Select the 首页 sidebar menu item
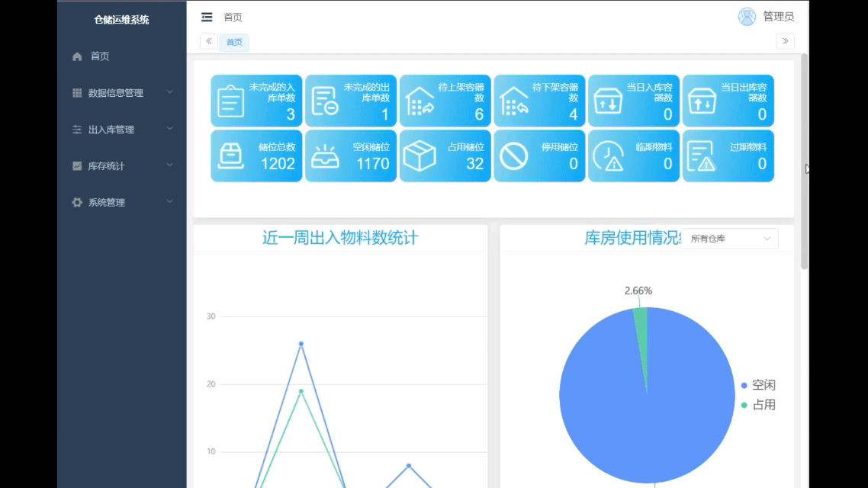 click(122, 56)
